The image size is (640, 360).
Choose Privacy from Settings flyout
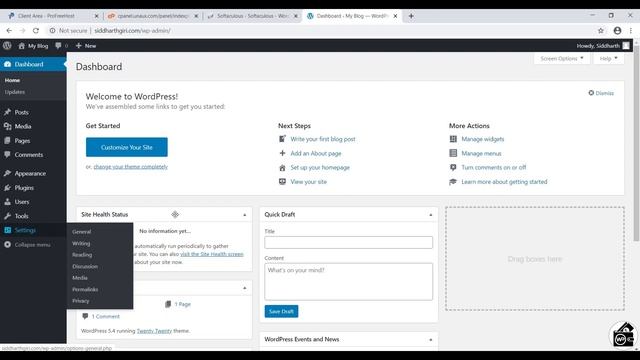tap(80, 300)
